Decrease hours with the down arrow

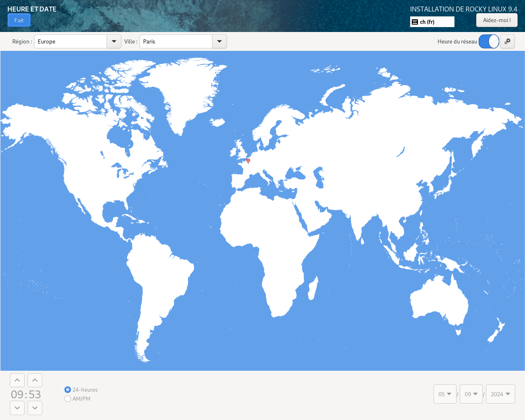[17, 408]
